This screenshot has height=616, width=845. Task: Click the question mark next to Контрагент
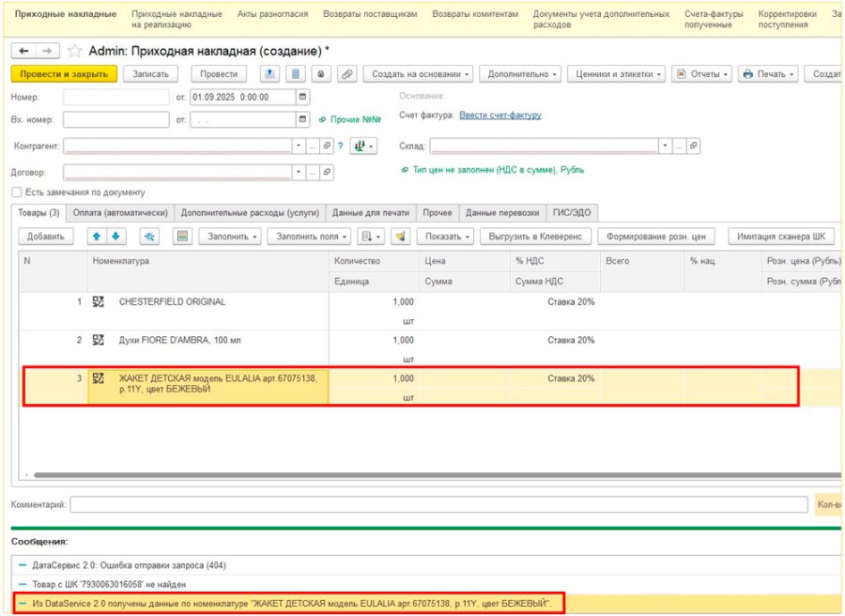click(x=341, y=146)
